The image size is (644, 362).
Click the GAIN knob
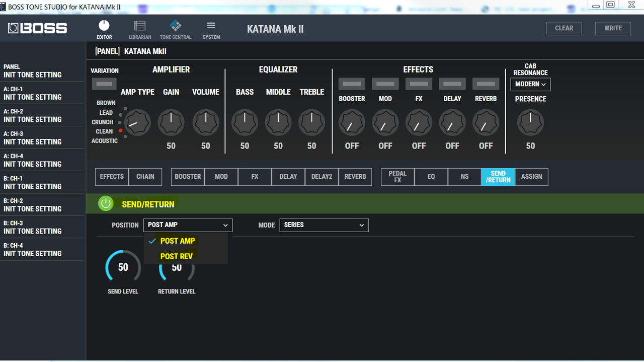171,122
